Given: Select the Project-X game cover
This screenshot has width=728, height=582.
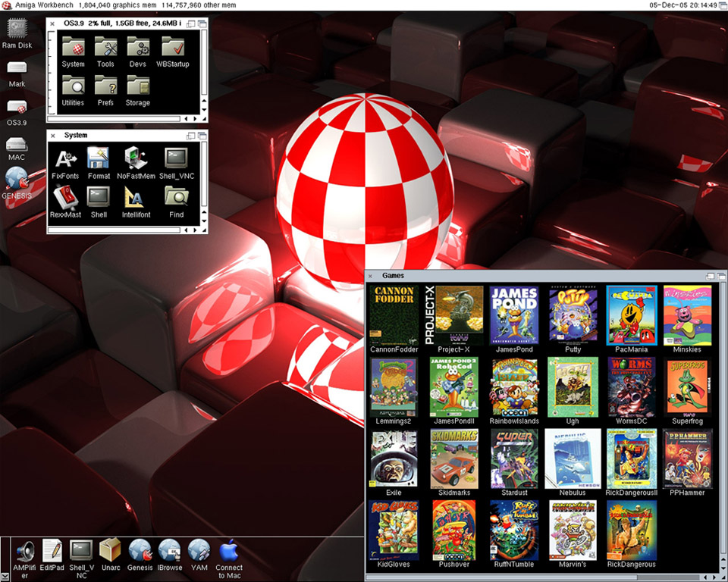Looking at the screenshot, I should click(454, 315).
